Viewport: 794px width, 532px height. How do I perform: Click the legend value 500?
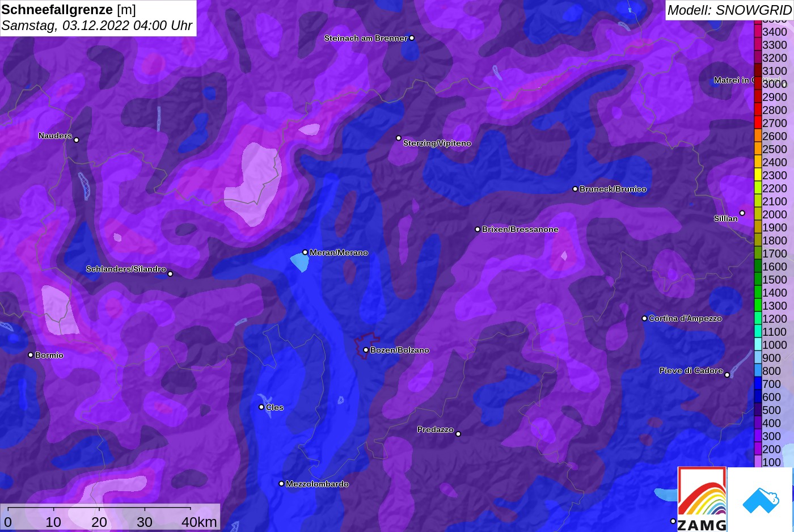point(772,410)
